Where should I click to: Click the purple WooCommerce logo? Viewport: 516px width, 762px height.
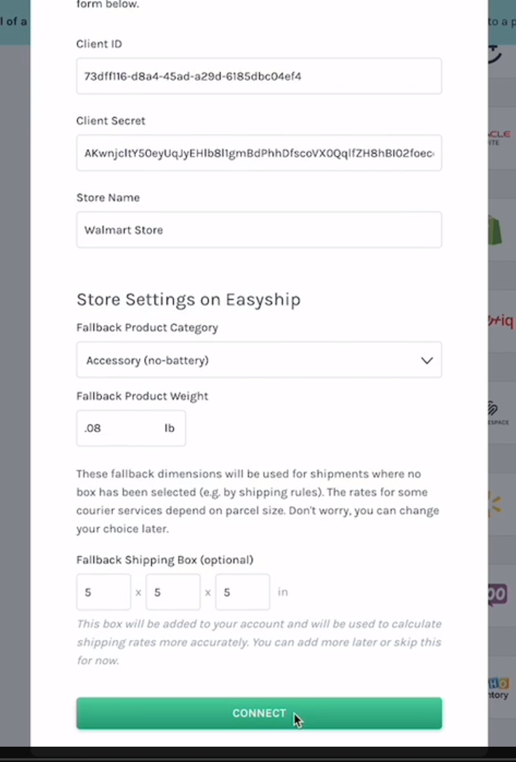click(498, 594)
